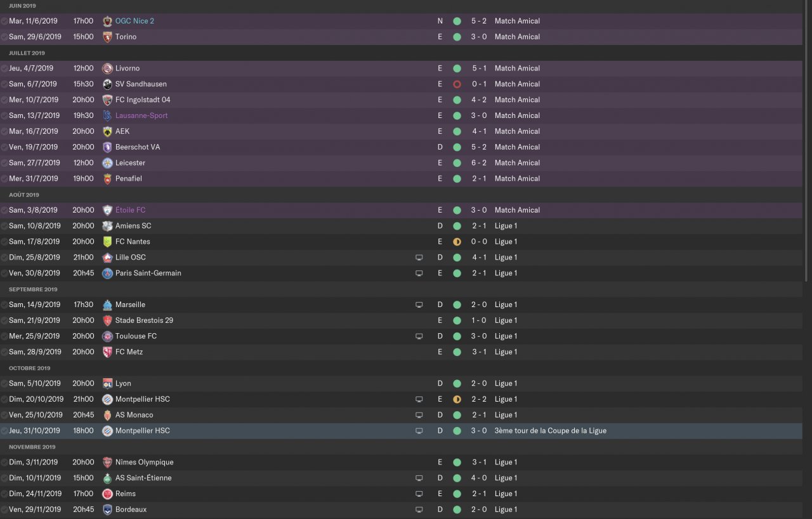Toggle the check circle for Livorno fixture

[x=4, y=69]
